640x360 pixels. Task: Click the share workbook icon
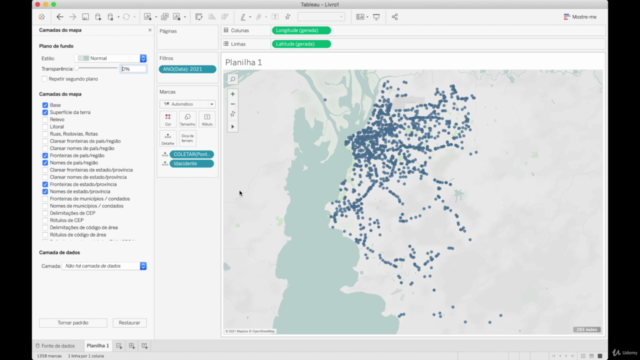[x=395, y=17]
